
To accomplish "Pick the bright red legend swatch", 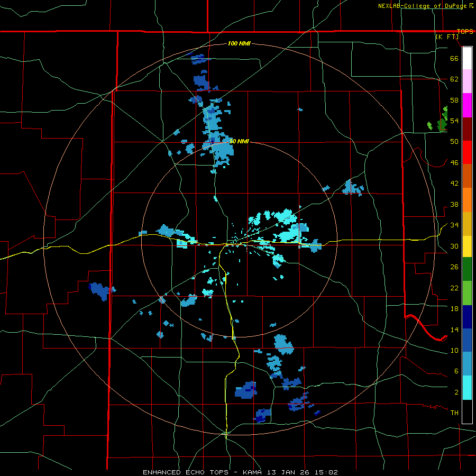I will (467, 152).
